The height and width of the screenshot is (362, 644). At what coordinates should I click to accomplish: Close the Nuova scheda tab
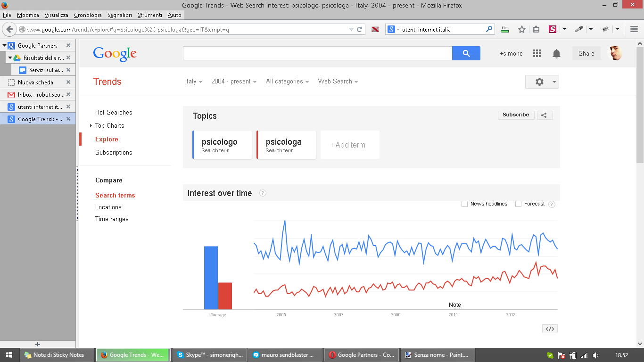click(68, 82)
